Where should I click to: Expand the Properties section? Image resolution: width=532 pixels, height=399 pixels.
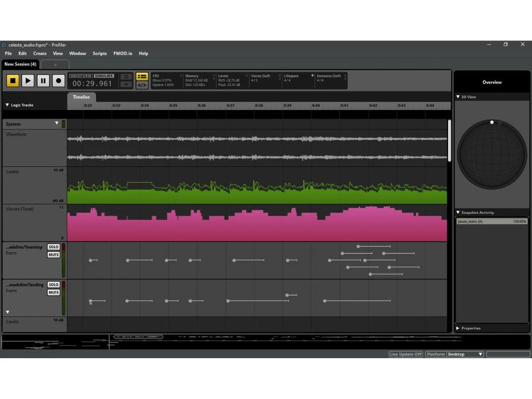click(458, 328)
